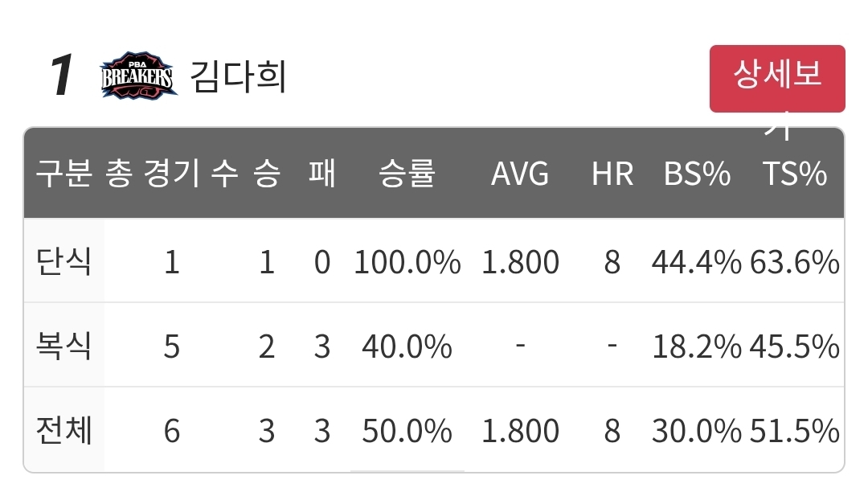Click the rank number 1
The height and width of the screenshot is (496, 868).
[61, 76]
